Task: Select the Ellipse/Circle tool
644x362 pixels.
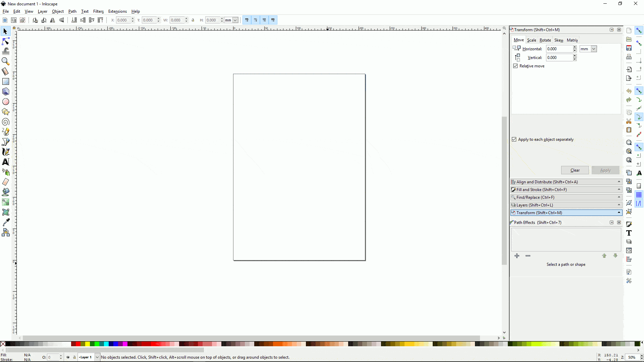Action: 6,102
